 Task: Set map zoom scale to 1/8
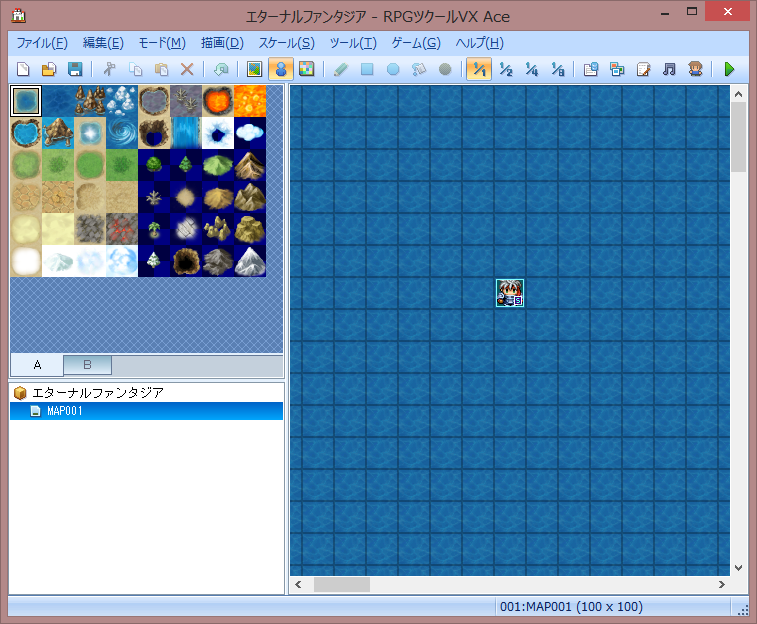pyautogui.click(x=558, y=69)
